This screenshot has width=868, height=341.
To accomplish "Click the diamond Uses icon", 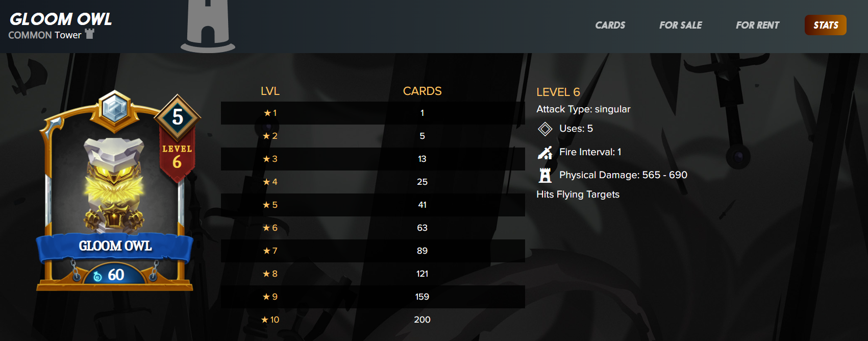I will (x=545, y=129).
